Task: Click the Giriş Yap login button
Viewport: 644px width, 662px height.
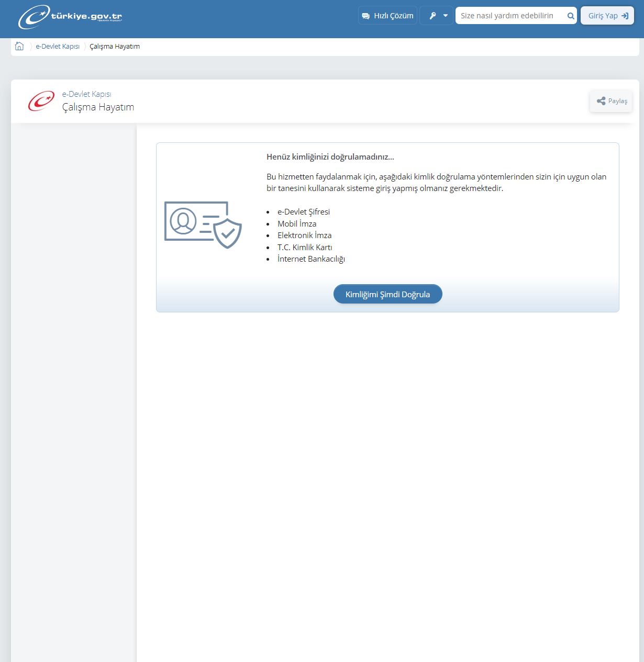Action: click(x=607, y=16)
